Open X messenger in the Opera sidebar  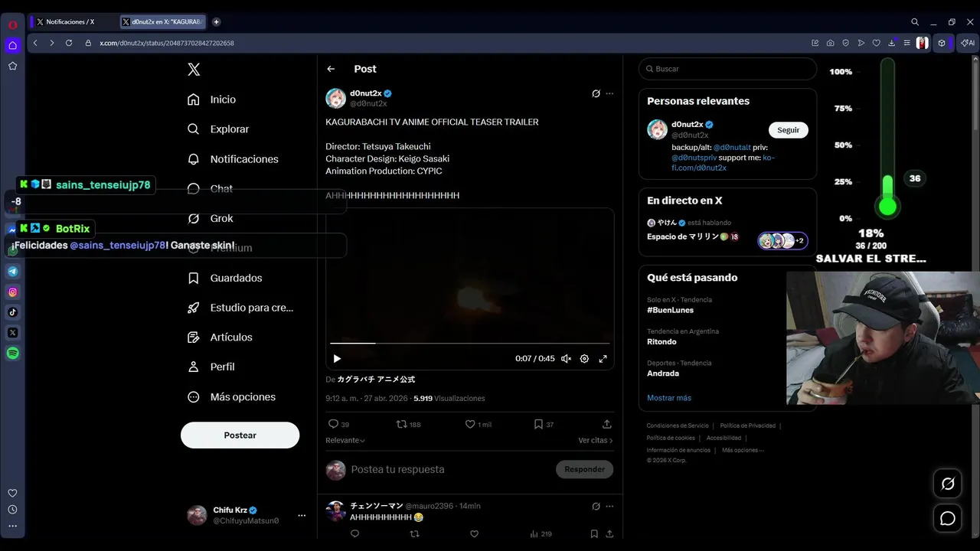(x=13, y=332)
